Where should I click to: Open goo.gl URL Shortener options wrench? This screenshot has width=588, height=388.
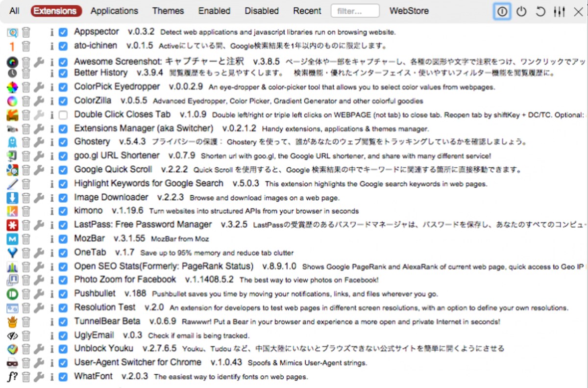(x=39, y=156)
